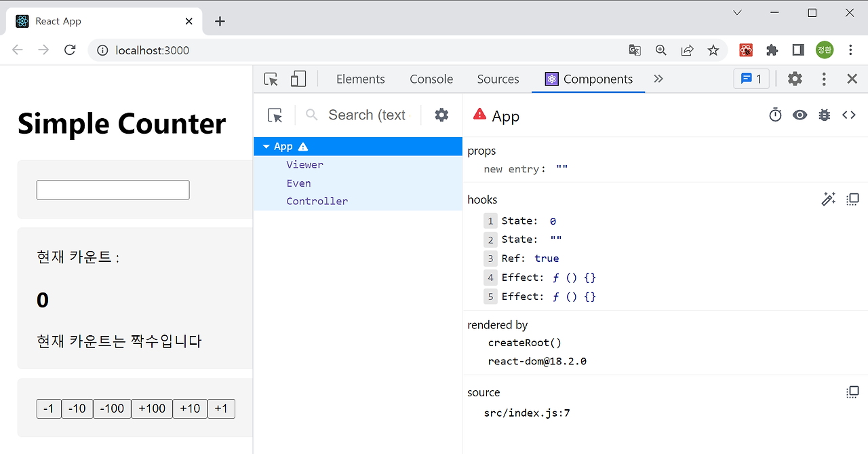Click the -10 counter button
The image size is (868, 454).
77,409
